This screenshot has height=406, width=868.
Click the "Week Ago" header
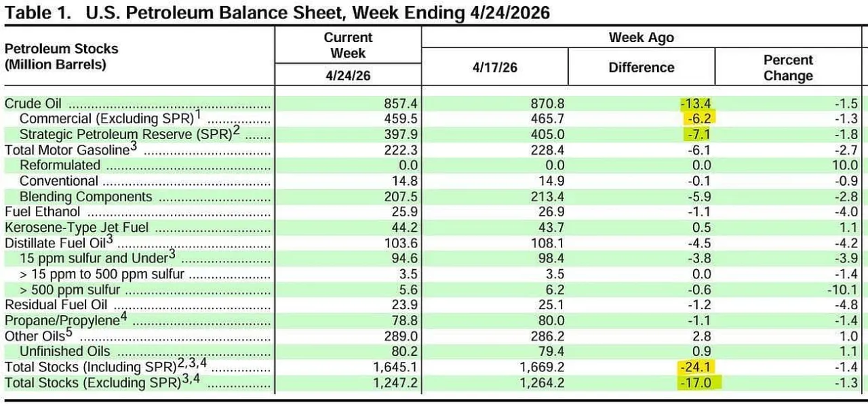[x=641, y=37]
